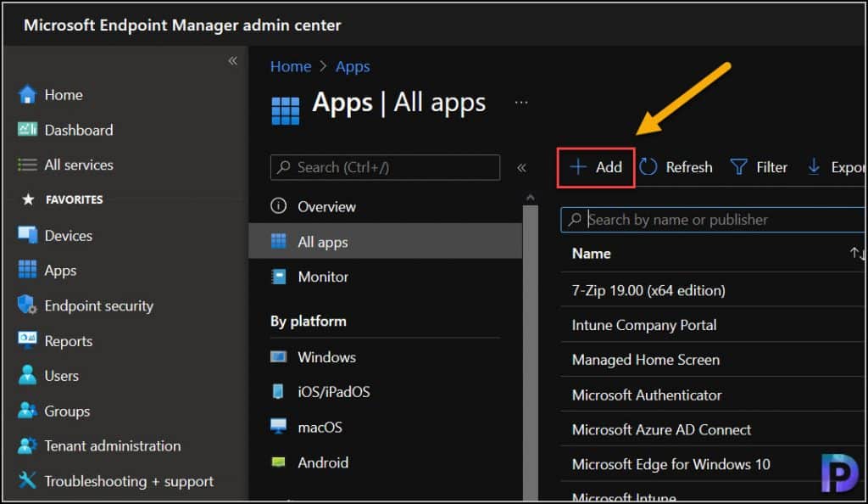
Task: Open Dashboard from sidebar
Action: 79,130
